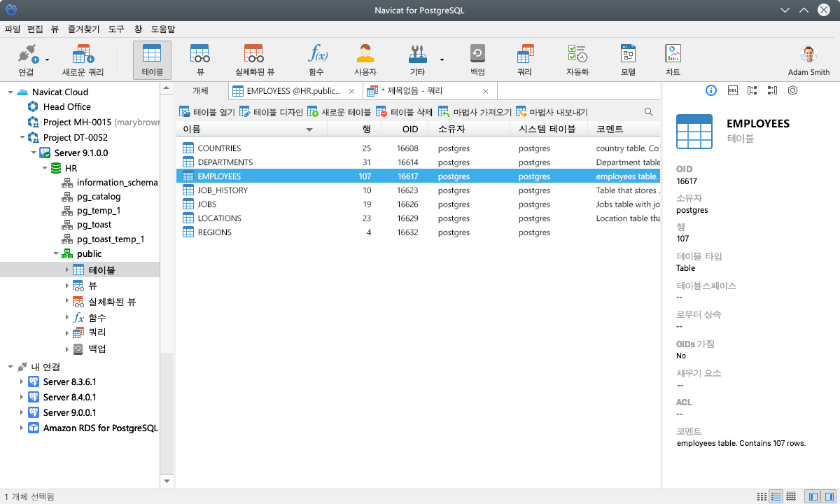The width and height of the screenshot is (840, 504).
Task: Open the Connection dropdown arrow
Action: pos(48,60)
